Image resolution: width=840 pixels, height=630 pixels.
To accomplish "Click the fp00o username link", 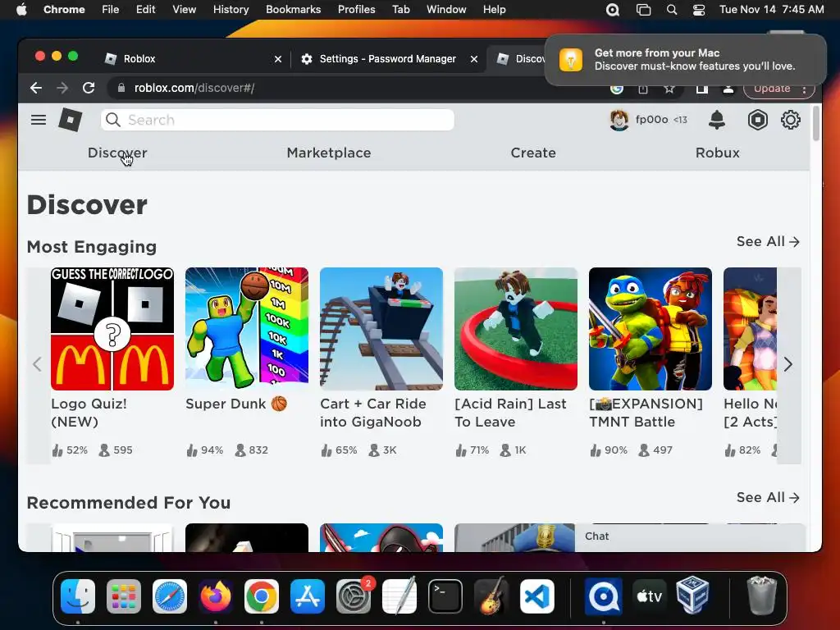I will (651, 120).
